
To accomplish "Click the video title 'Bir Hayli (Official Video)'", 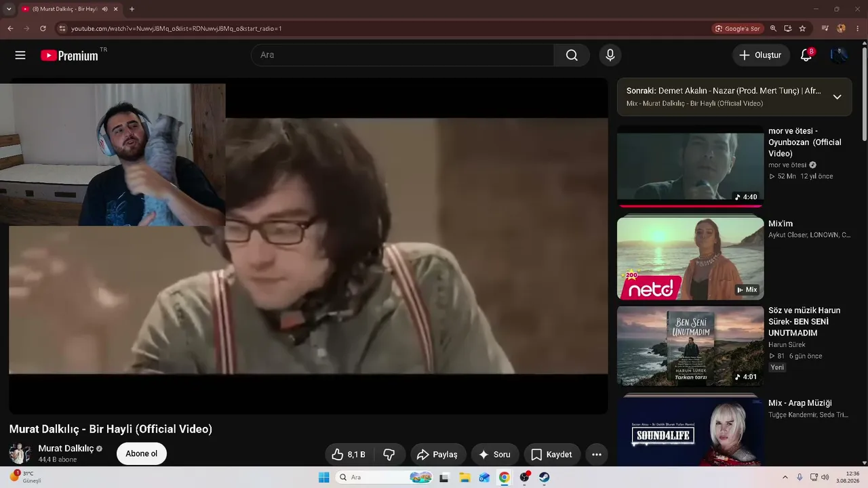I will point(151,429).
